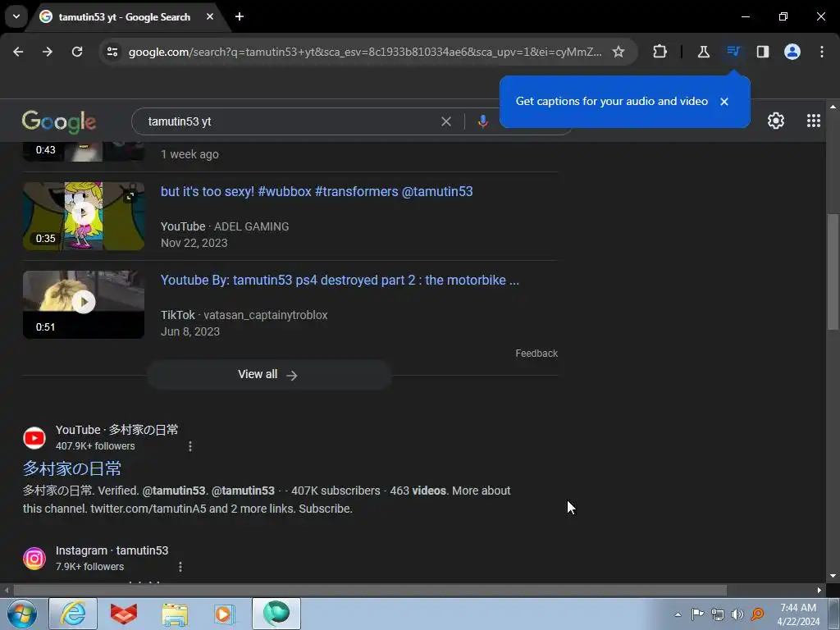Go back to the previous page
840x630 pixels.
pyautogui.click(x=18, y=52)
